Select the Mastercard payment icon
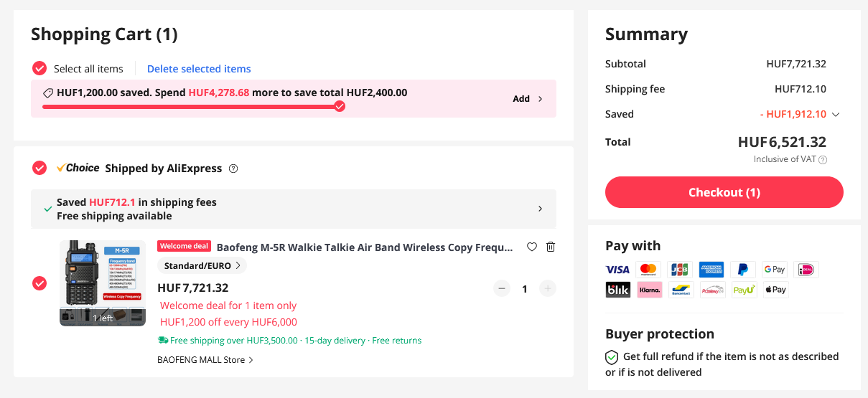This screenshot has height=398, width=868. 648,270
